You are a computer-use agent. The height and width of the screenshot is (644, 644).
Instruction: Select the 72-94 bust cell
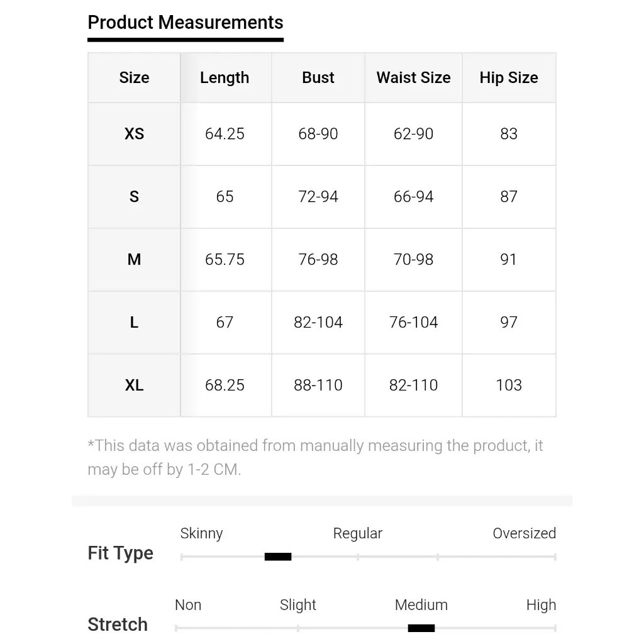point(318,197)
